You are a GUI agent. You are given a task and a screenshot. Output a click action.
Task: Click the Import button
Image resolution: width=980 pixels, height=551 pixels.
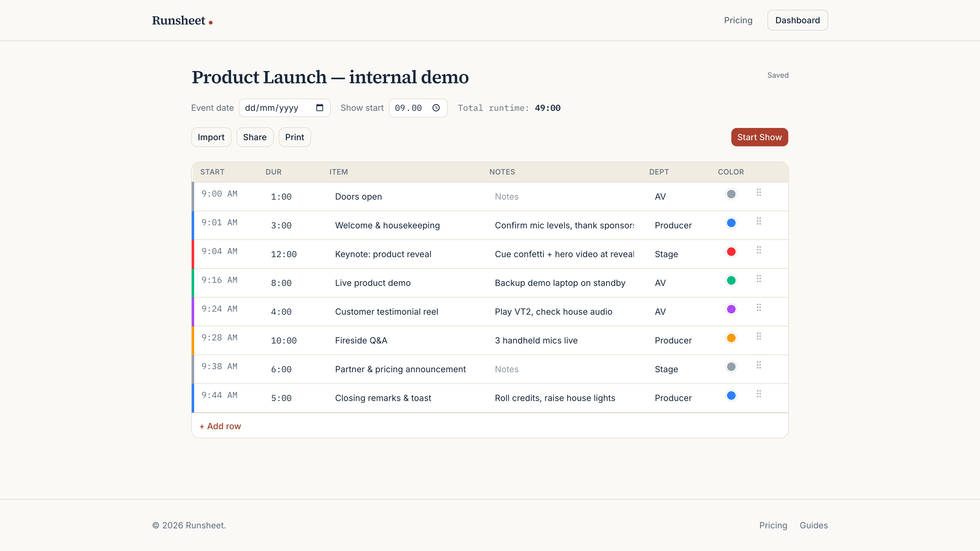pyautogui.click(x=211, y=137)
